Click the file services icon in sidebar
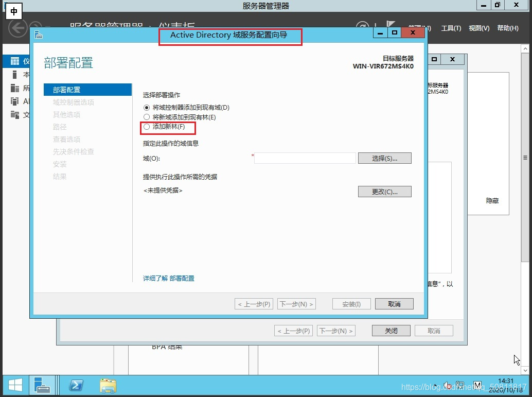The width and height of the screenshot is (532, 397). click(x=15, y=115)
